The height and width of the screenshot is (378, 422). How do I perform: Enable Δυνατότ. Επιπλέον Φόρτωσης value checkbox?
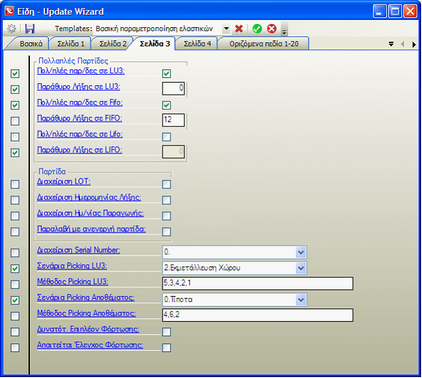(x=167, y=332)
